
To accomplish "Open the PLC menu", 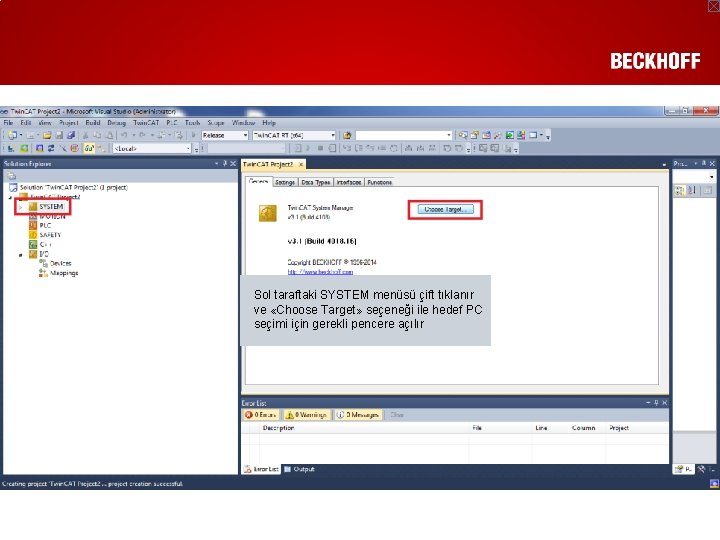I will [x=172, y=123].
